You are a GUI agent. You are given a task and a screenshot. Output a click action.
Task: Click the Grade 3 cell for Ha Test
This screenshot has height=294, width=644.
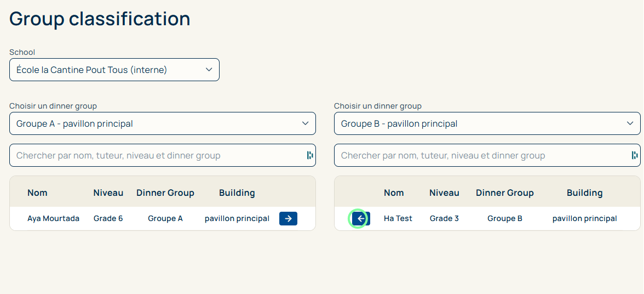tap(444, 218)
